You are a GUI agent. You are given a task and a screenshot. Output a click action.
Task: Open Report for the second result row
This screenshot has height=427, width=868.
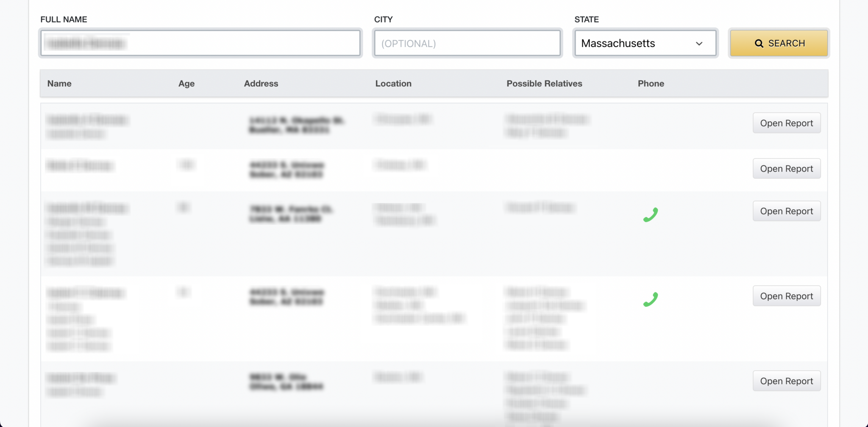pos(786,169)
